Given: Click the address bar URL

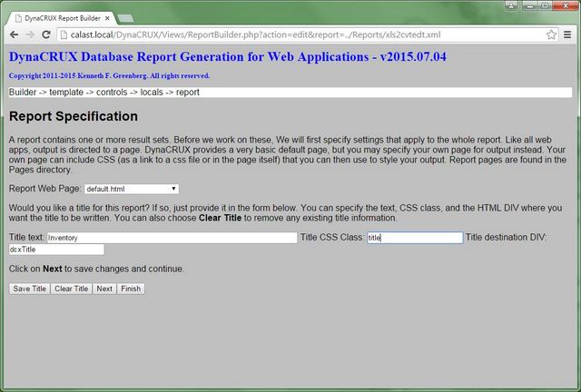Looking at the screenshot, I should 255,34.
